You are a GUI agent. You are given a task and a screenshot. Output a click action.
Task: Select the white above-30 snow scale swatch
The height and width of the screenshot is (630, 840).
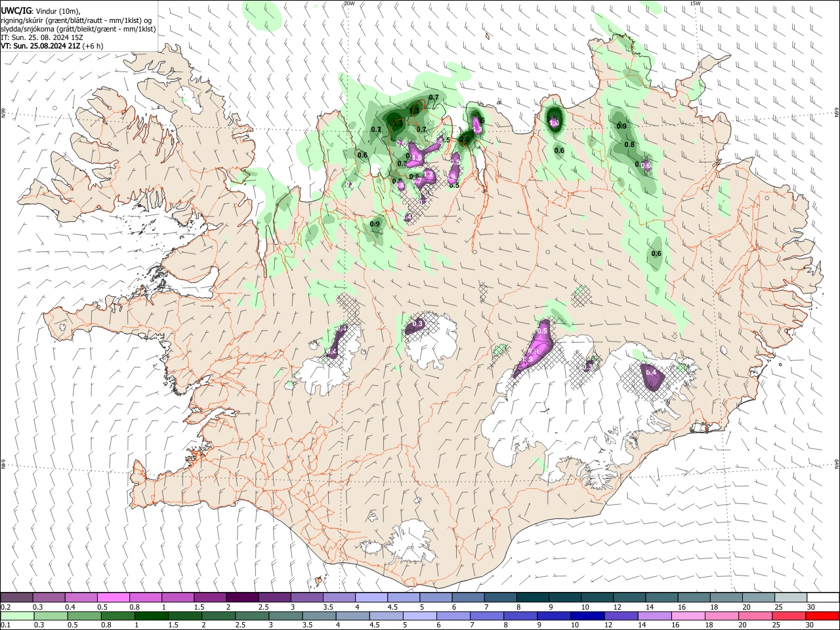point(822,597)
